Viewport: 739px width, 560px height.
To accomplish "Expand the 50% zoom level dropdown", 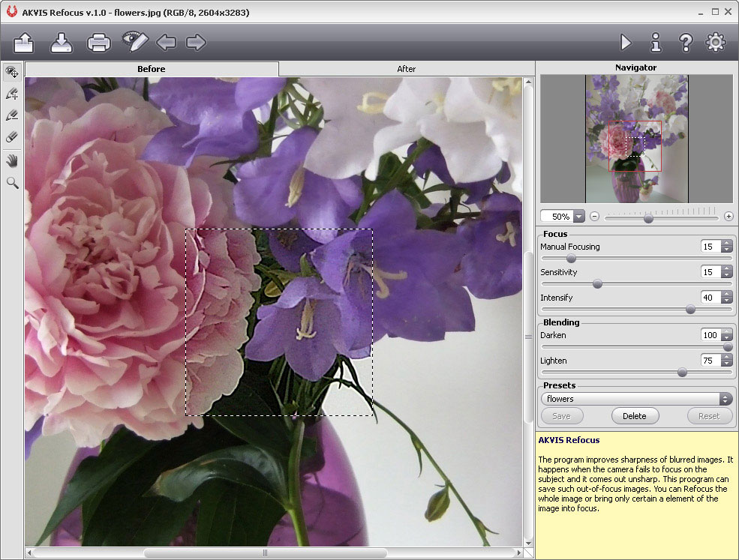I will [578, 217].
